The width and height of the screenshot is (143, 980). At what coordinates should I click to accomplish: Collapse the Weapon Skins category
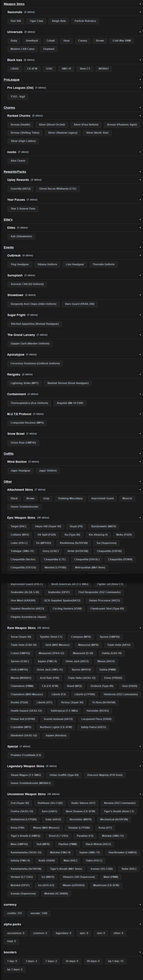coord(140,4)
